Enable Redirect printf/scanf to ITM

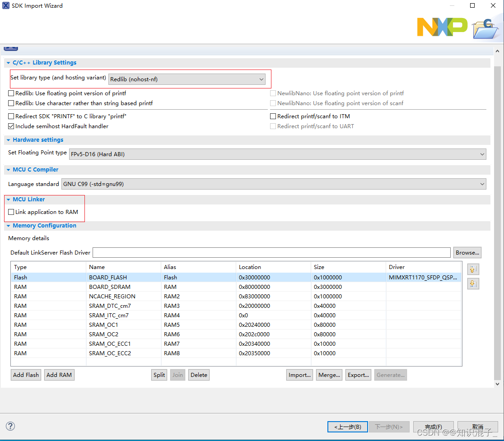(x=273, y=116)
